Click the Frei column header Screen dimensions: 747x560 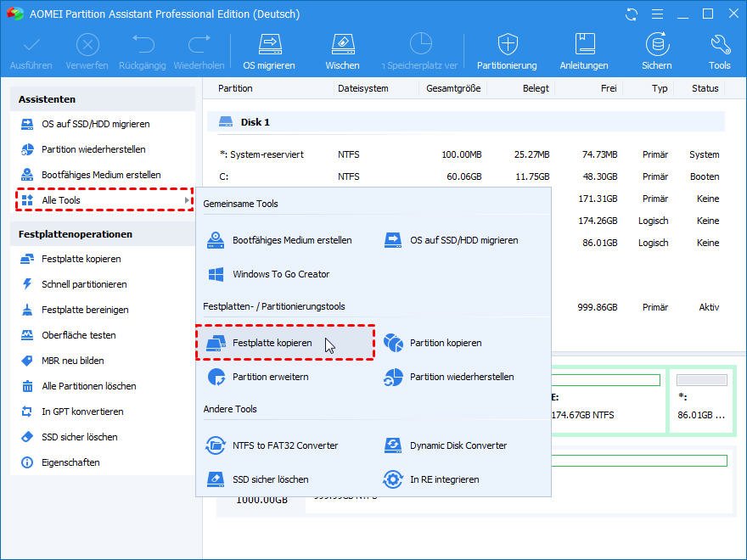(x=609, y=88)
